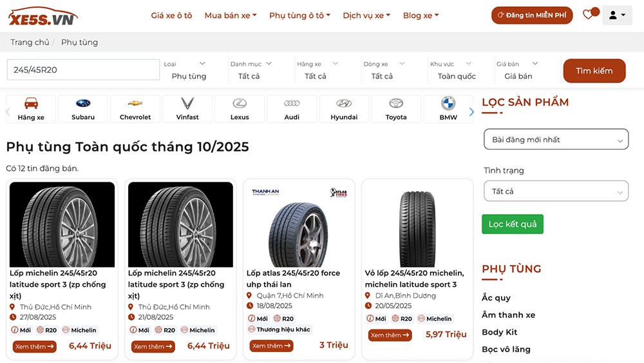Screen dimensions: 644x363
Task: Open the 'Mua bán xe' menu
Action: (231, 15)
